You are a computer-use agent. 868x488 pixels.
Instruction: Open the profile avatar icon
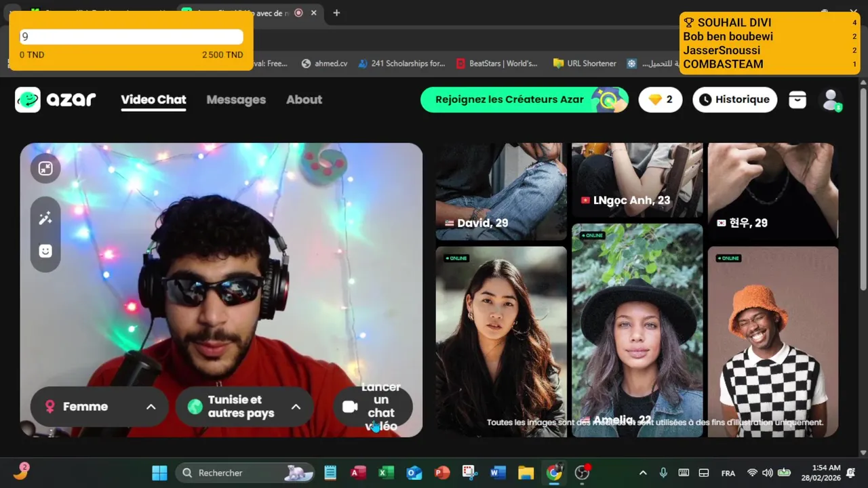tap(831, 100)
